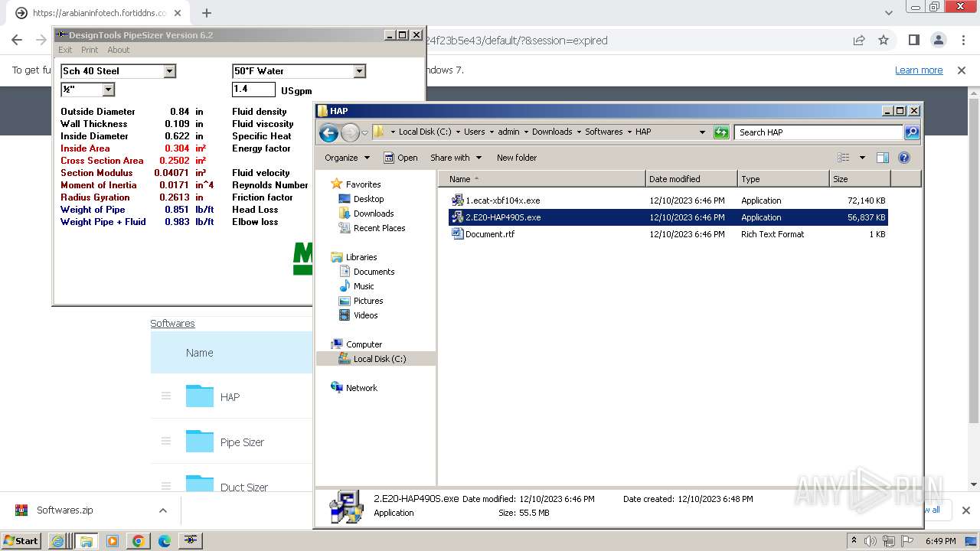Image resolution: width=980 pixels, height=551 pixels.
Task: Open the view options dropdown arrow
Action: 862,158
